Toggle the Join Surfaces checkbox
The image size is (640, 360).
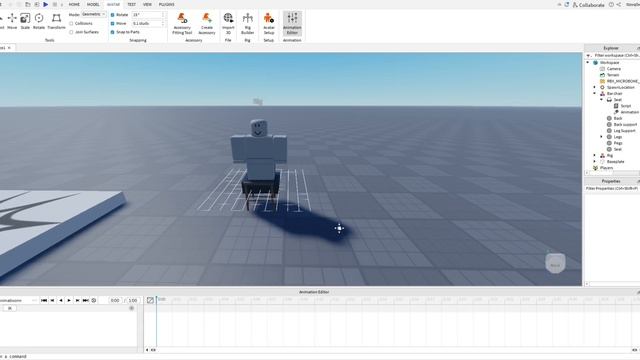71,32
